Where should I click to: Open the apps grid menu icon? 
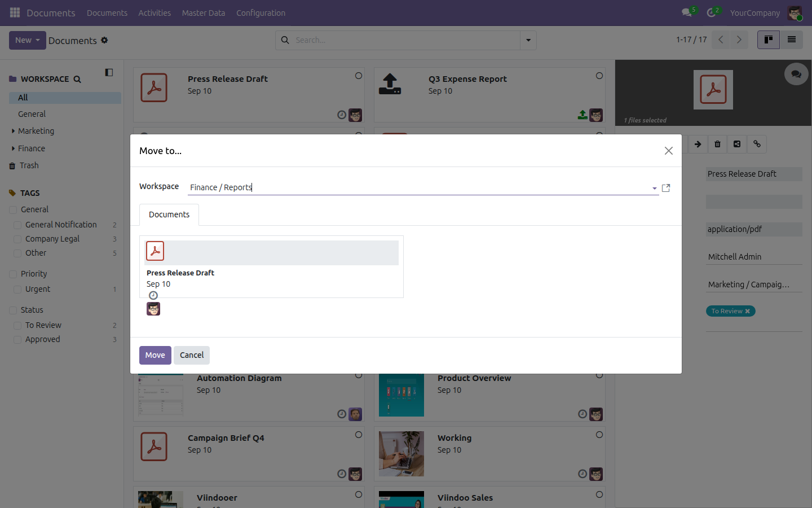point(15,12)
